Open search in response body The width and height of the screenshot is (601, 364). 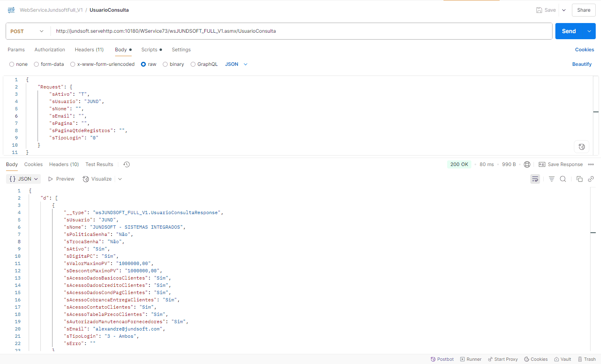click(x=563, y=179)
